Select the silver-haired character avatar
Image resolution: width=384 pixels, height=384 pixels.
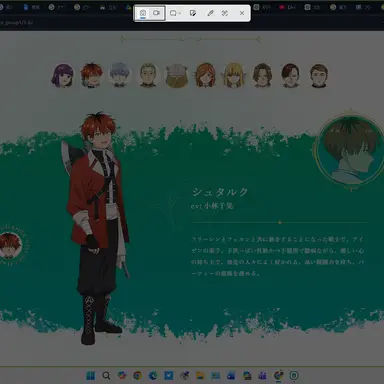click(119, 76)
